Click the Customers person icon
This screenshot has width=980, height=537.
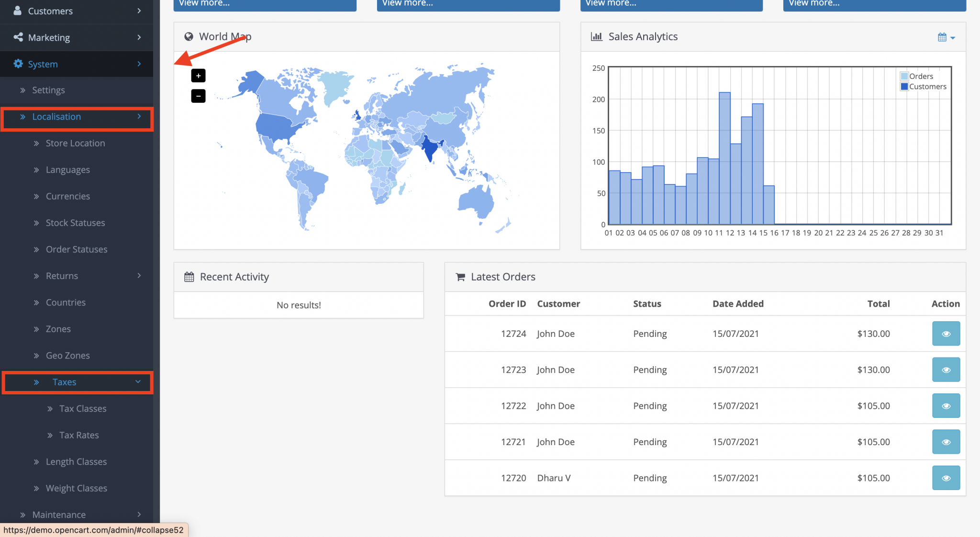pyautogui.click(x=18, y=11)
